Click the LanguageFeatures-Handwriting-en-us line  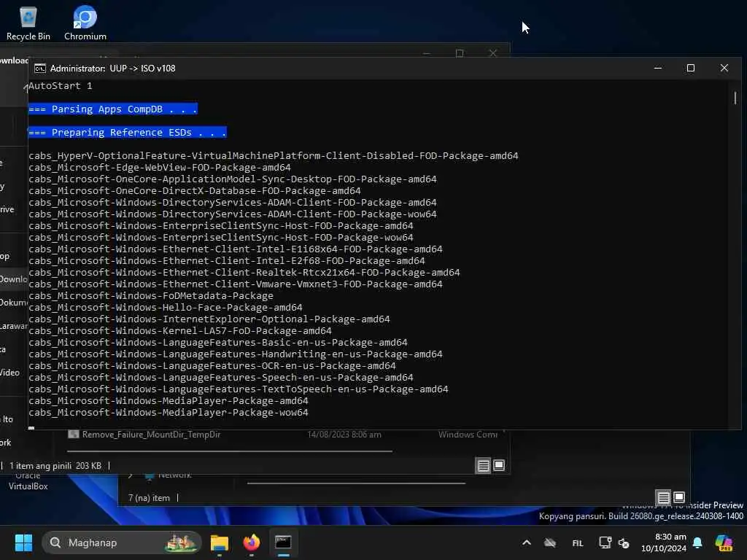(x=236, y=354)
